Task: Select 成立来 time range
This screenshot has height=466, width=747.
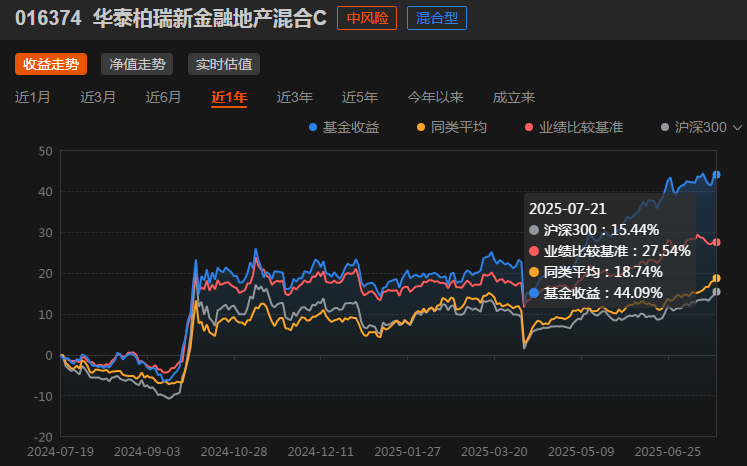Action: coord(514,97)
